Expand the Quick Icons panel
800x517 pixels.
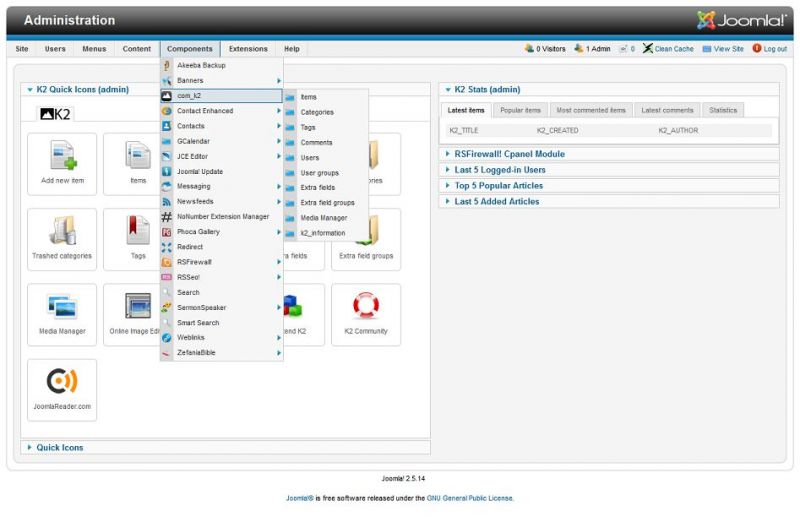(29, 447)
